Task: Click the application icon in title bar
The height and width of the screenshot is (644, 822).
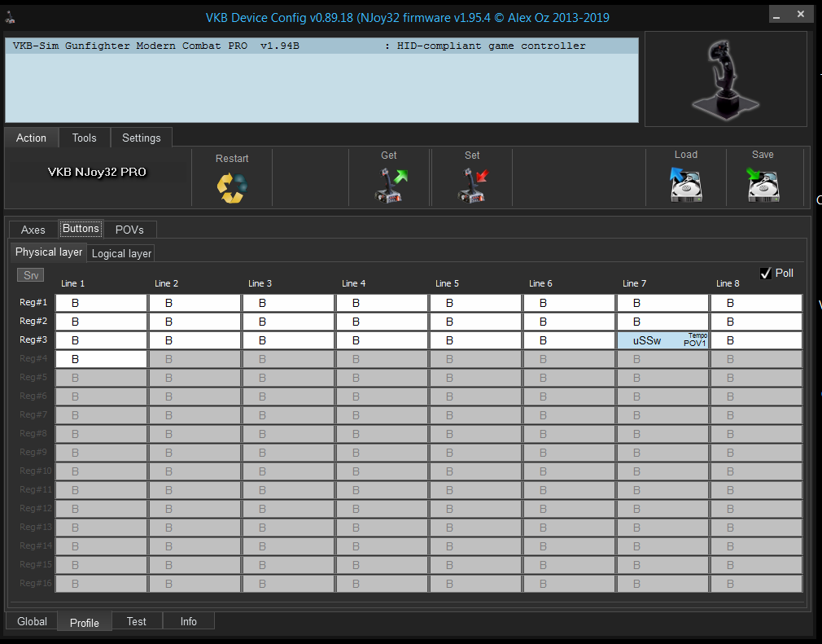Action: 10,18
